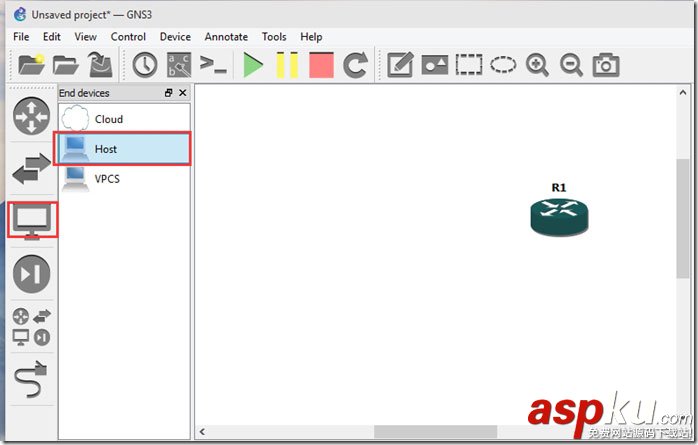
Task: Open the View menu
Action: pyautogui.click(x=85, y=37)
